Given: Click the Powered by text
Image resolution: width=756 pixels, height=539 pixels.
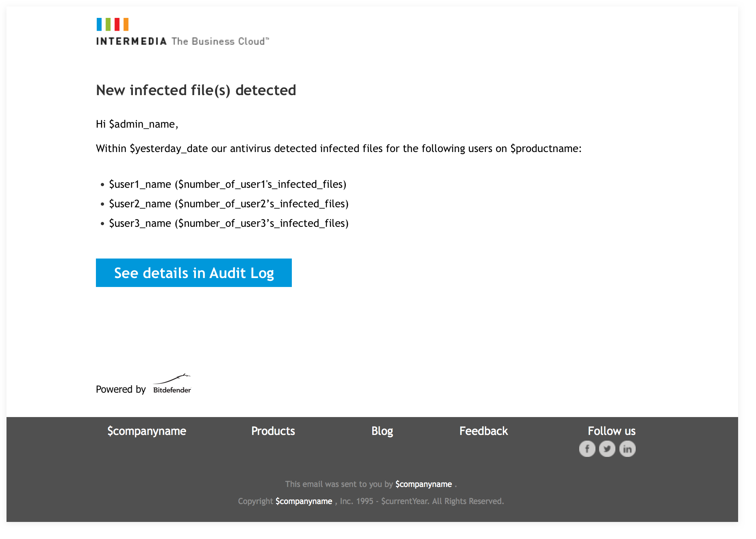Looking at the screenshot, I should (x=121, y=389).
